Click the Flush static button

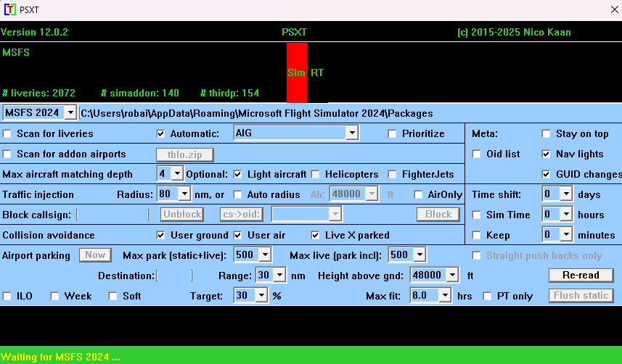point(581,295)
